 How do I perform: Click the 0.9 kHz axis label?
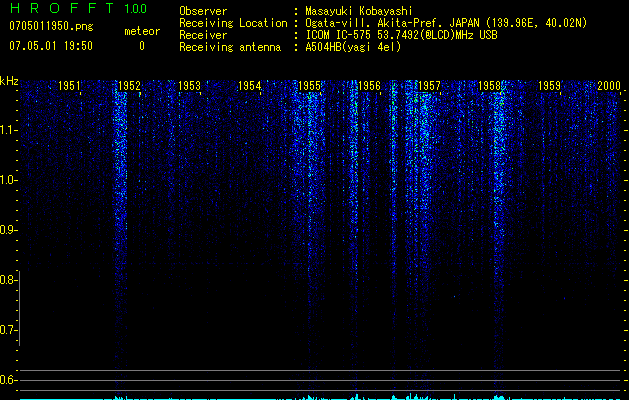[7, 230]
